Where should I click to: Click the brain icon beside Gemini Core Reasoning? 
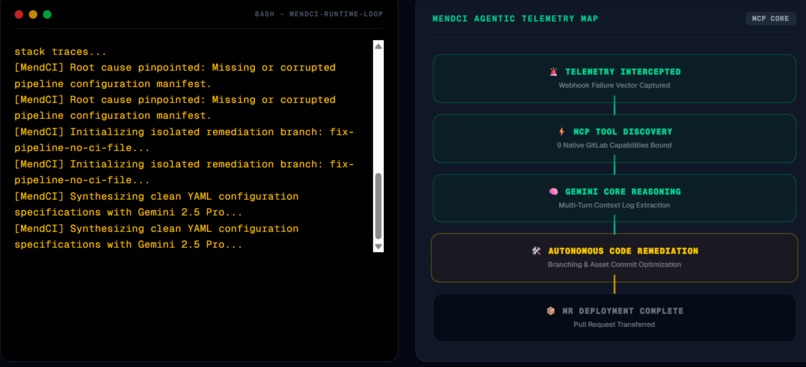(553, 191)
